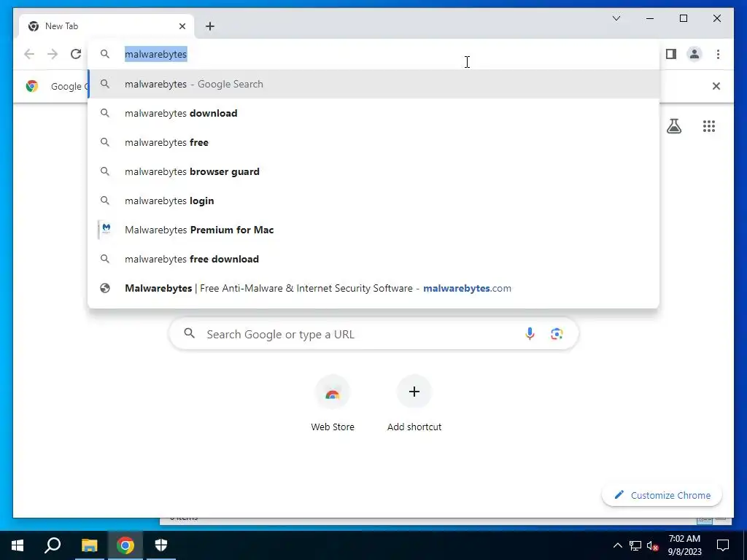This screenshot has height=560, width=747.
Task: Click the muted volume tray icon
Action: coord(652,545)
